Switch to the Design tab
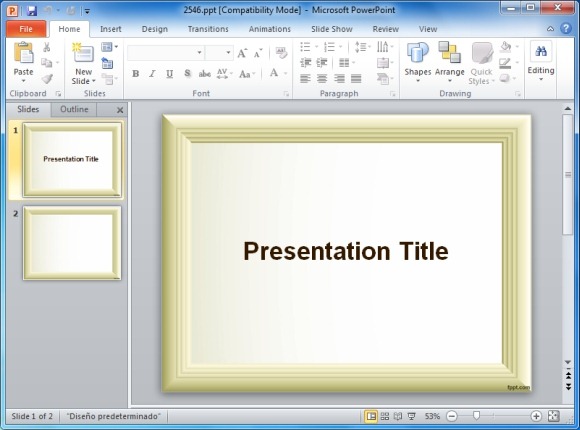The width and height of the screenshot is (580, 430). click(x=155, y=29)
